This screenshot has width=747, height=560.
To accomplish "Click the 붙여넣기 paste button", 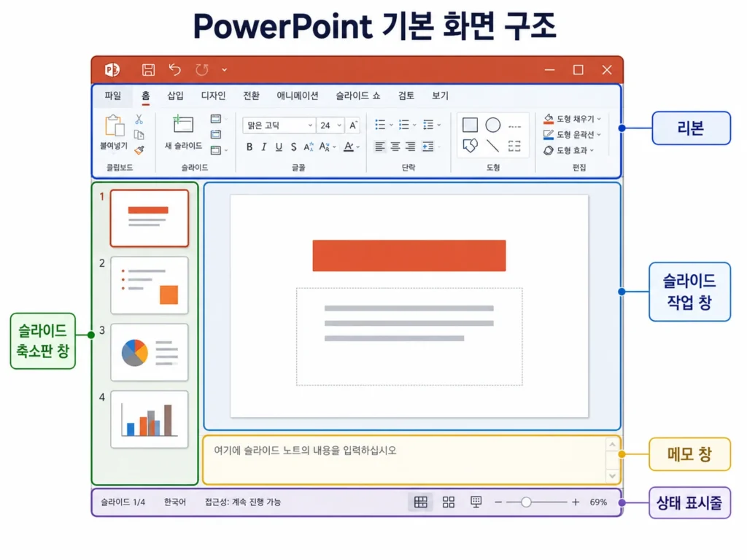I will pos(115,133).
